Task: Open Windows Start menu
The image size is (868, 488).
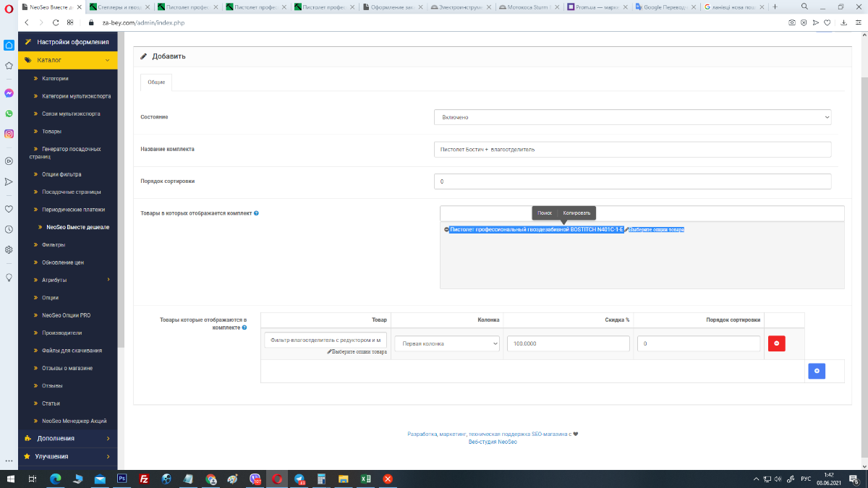Action: point(10,479)
